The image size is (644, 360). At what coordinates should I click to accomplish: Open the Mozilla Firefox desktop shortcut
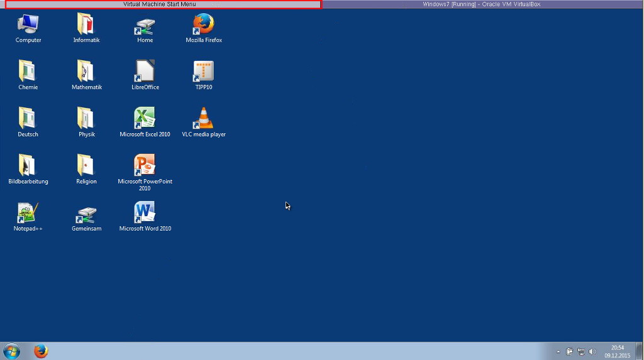pos(203,25)
